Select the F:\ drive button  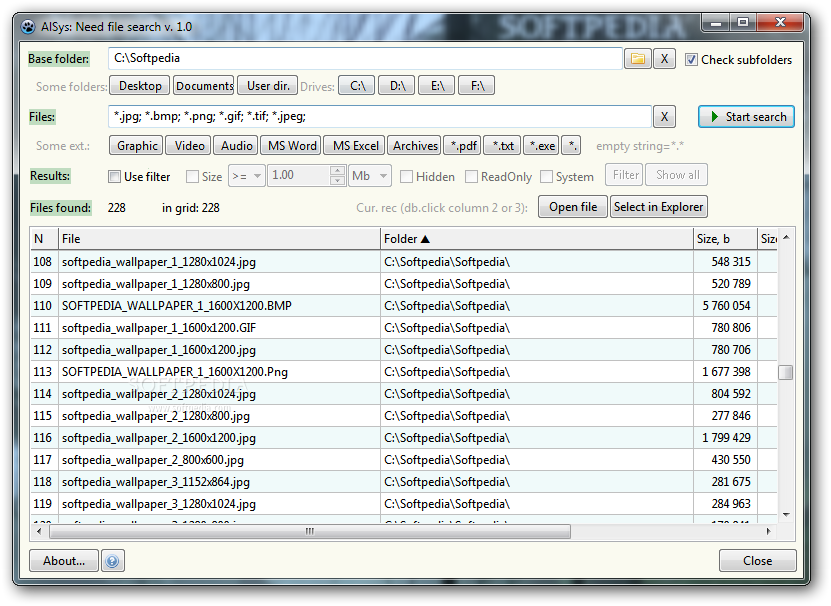(476, 85)
